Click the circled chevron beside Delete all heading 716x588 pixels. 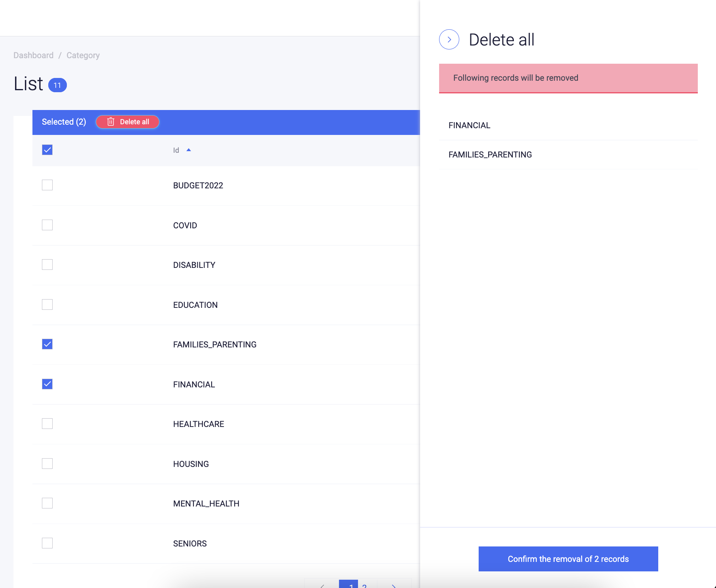click(x=449, y=40)
